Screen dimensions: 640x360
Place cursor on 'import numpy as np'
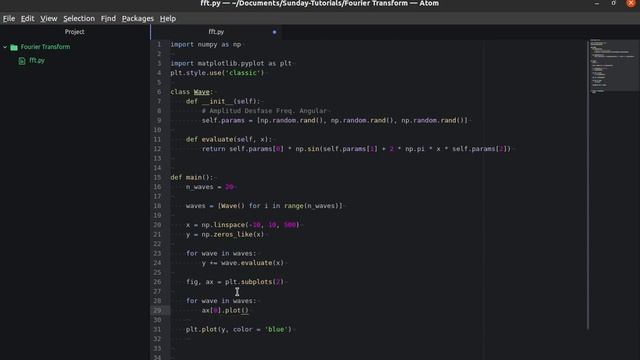point(206,44)
